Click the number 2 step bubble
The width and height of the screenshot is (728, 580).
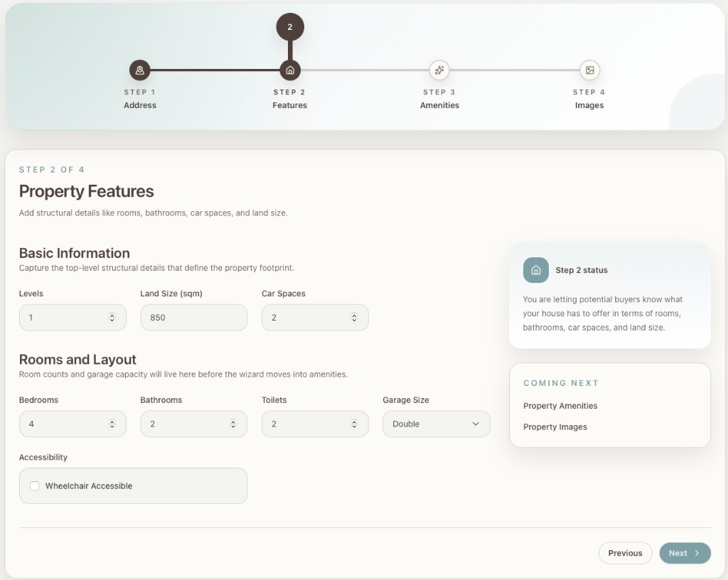pos(290,27)
